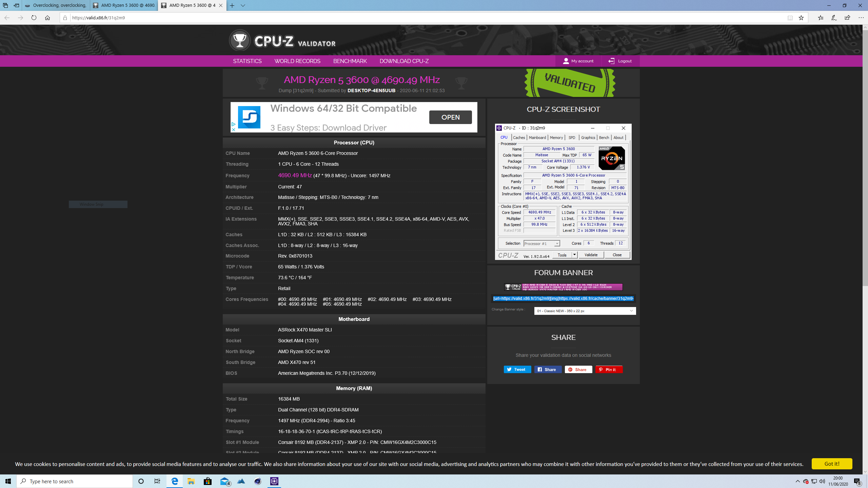Screen dimensions: 868x488
Task: Go to DOWNLOAD CPU-Z
Action: pyautogui.click(x=404, y=61)
